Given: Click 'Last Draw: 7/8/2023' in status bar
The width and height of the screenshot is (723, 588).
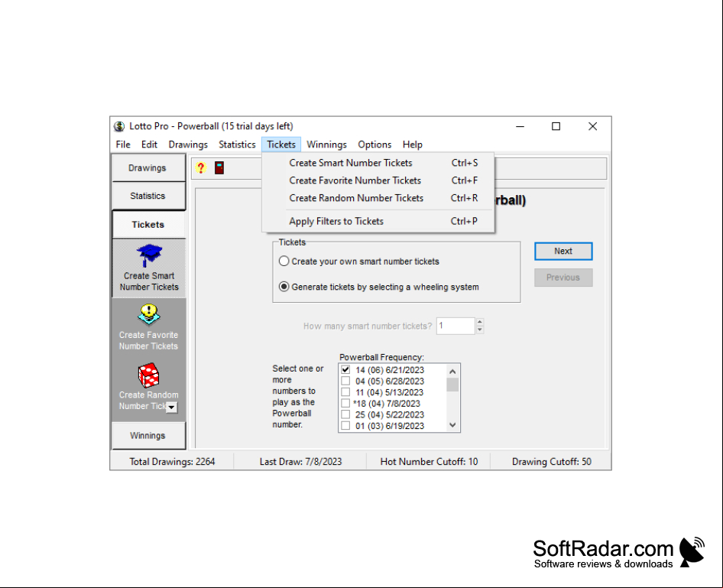Looking at the screenshot, I should (x=300, y=462).
